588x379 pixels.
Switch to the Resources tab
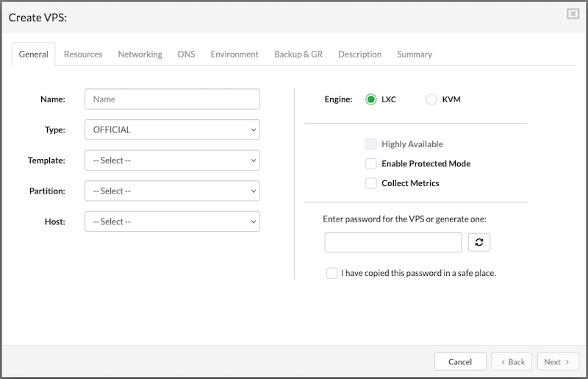(83, 54)
